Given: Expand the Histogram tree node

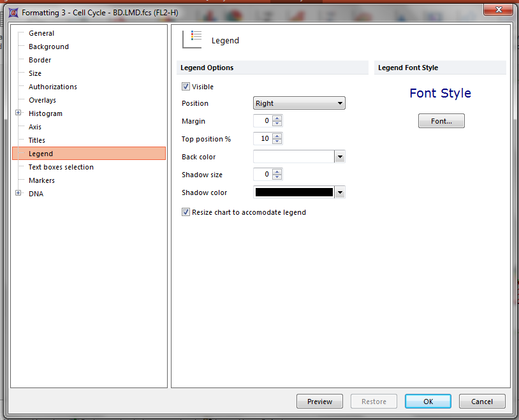Looking at the screenshot, I should pyautogui.click(x=18, y=113).
